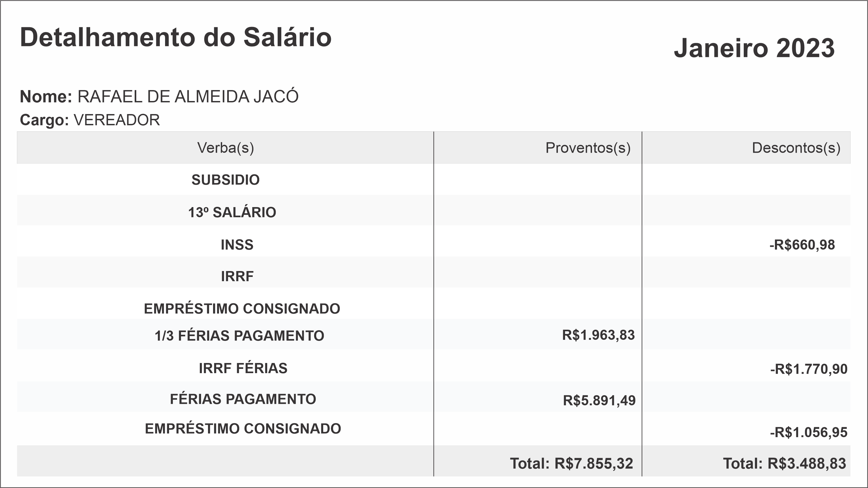Click the -R$1.056,95 loan discount amount
Image resolution: width=868 pixels, height=488 pixels.
tap(808, 432)
